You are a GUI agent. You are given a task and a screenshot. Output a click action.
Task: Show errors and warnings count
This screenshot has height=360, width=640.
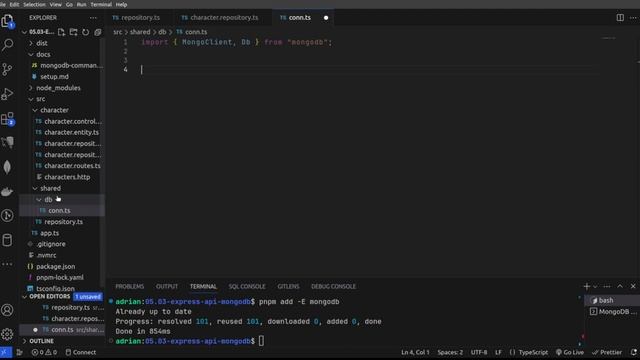coord(44,352)
